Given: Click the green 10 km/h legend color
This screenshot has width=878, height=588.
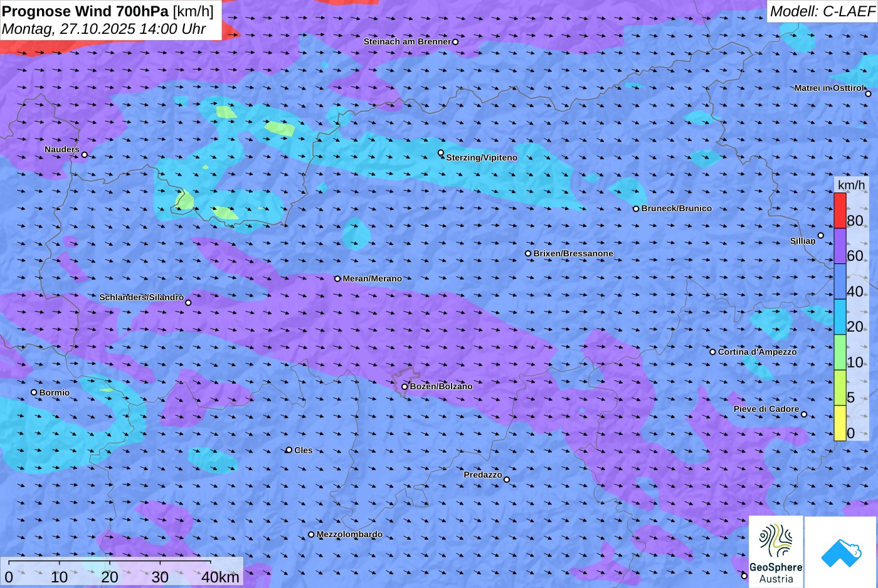Looking at the screenshot, I should pyautogui.click(x=840, y=352).
